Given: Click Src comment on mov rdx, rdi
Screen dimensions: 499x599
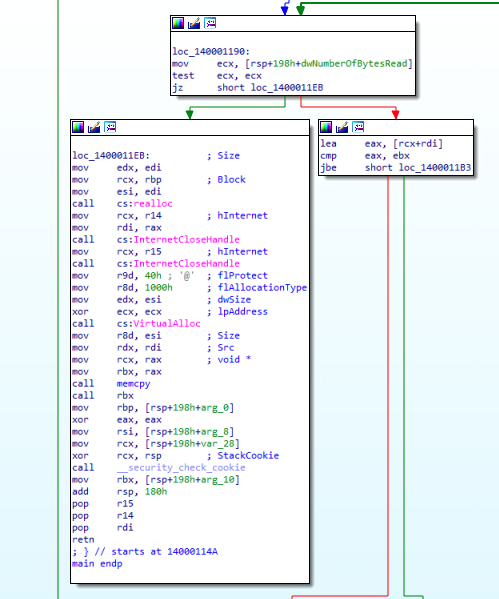Looking at the screenshot, I should [x=225, y=348].
